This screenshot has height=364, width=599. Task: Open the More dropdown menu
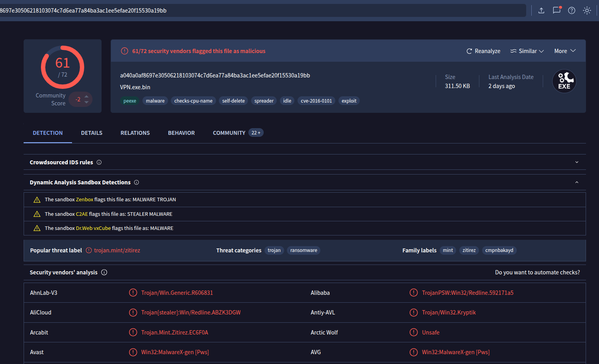click(565, 51)
